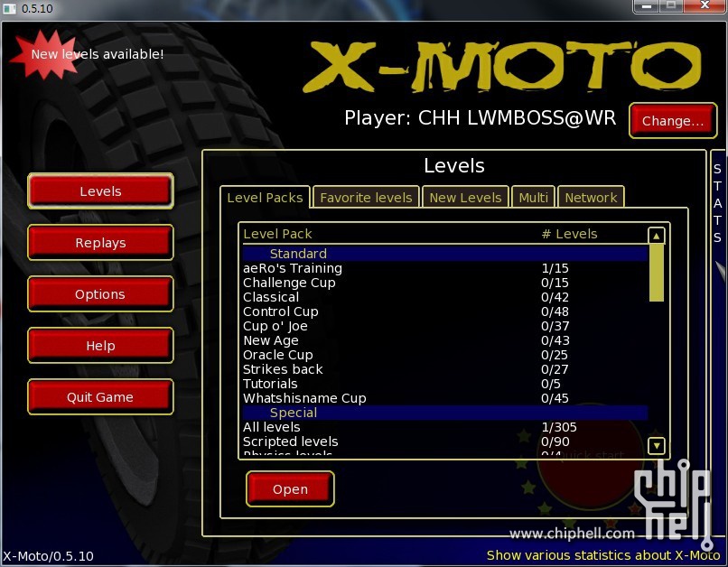Expand the STATS side panel
728x567 pixels.
(718, 204)
